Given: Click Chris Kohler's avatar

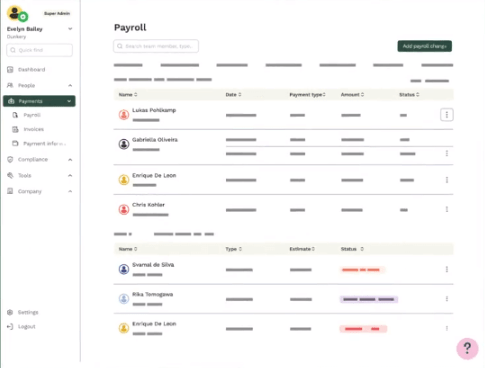Looking at the screenshot, I should click(x=124, y=209).
